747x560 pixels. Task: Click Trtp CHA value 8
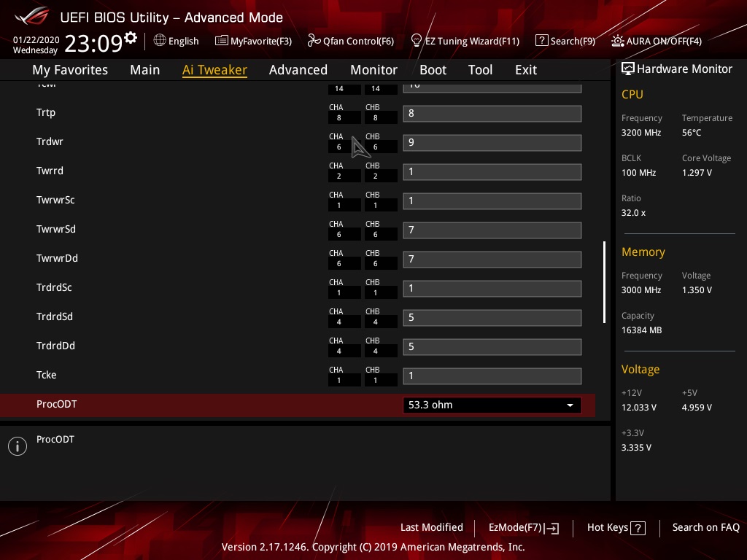point(344,117)
